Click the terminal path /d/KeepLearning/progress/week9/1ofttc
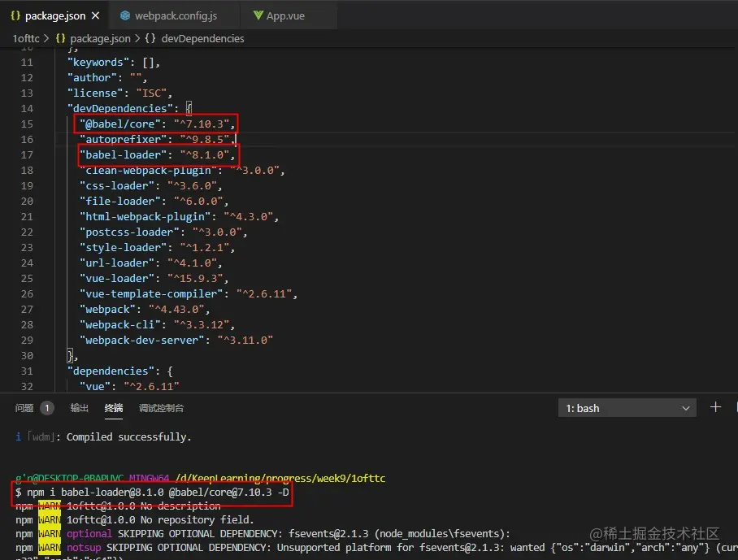Screen dimensions: 738x560 pos(280,479)
